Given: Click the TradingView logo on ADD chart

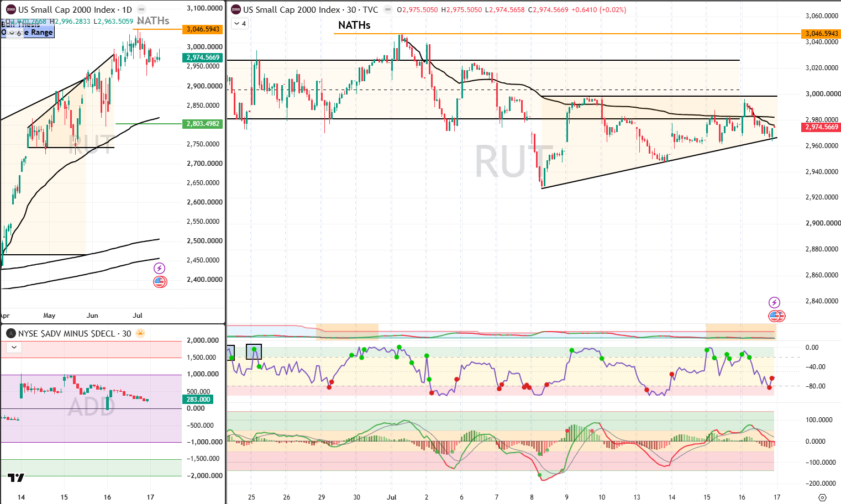Looking at the screenshot, I should pyautogui.click(x=16, y=477).
